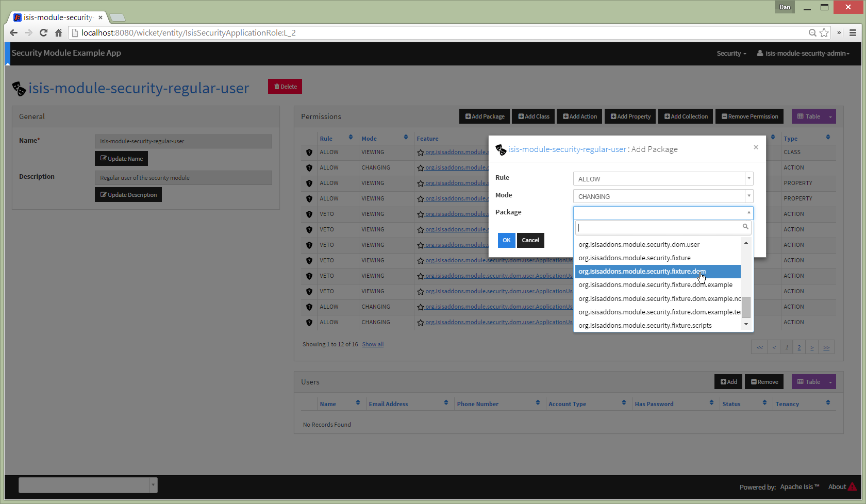
Task: Go to the browser home icon
Action: pos(58,32)
